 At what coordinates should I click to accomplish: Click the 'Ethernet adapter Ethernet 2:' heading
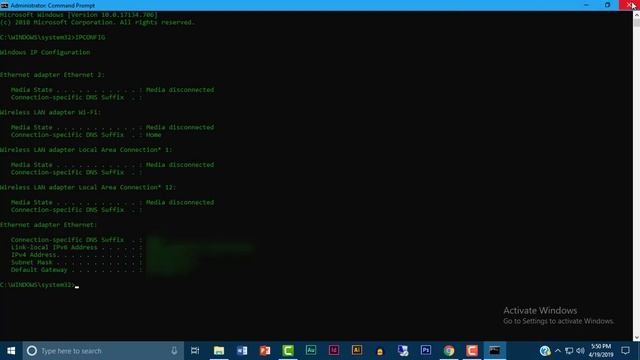pyautogui.click(x=52, y=75)
